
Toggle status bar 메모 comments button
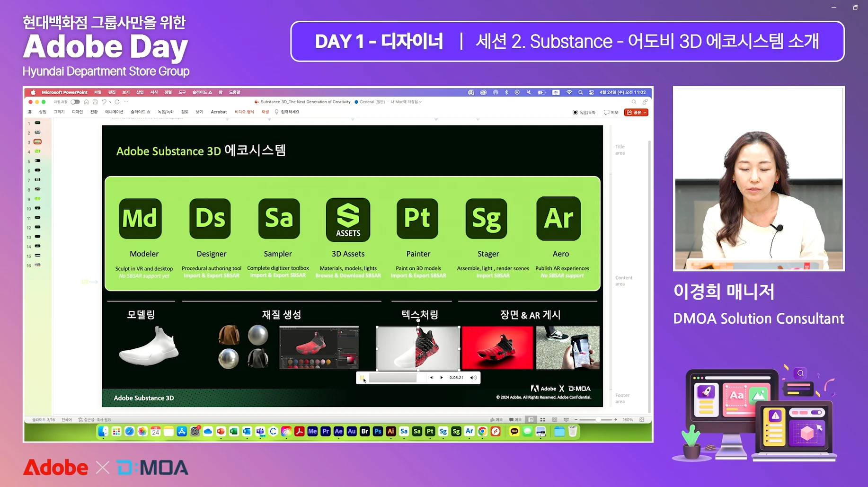(515, 419)
